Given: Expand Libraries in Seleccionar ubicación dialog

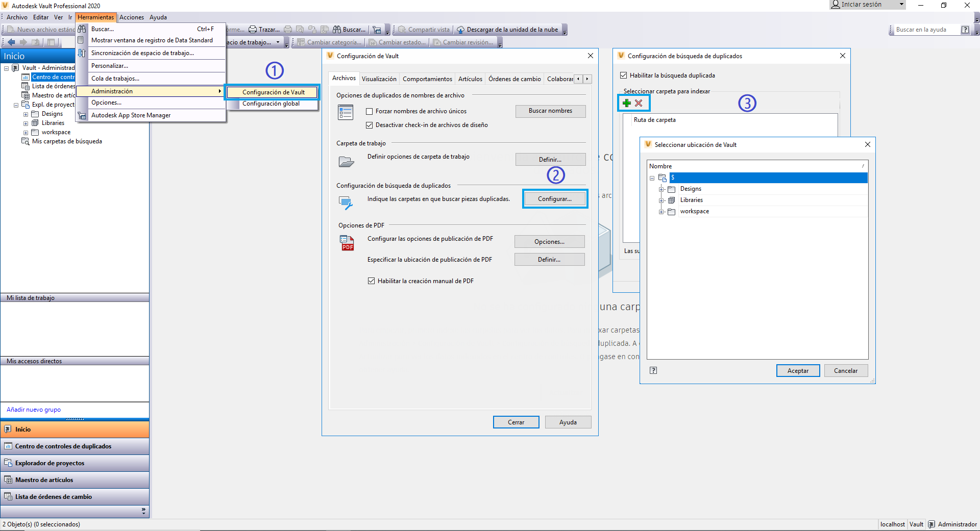Looking at the screenshot, I should click(661, 200).
